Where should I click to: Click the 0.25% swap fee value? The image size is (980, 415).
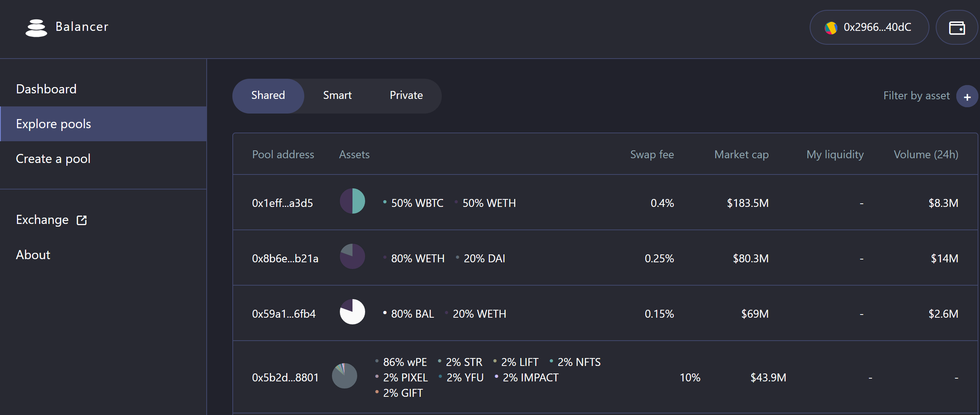click(x=660, y=258)
